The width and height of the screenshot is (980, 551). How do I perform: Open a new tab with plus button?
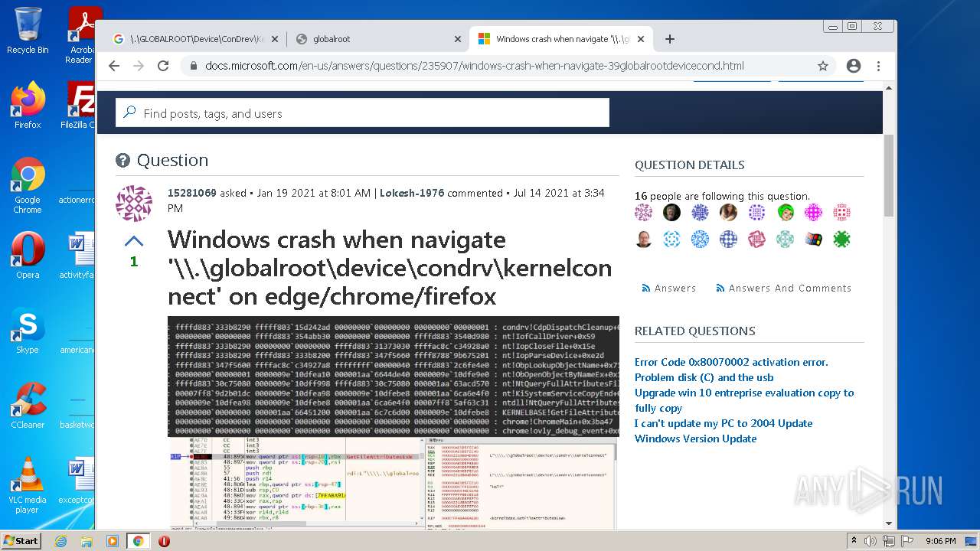pos(670,39)
